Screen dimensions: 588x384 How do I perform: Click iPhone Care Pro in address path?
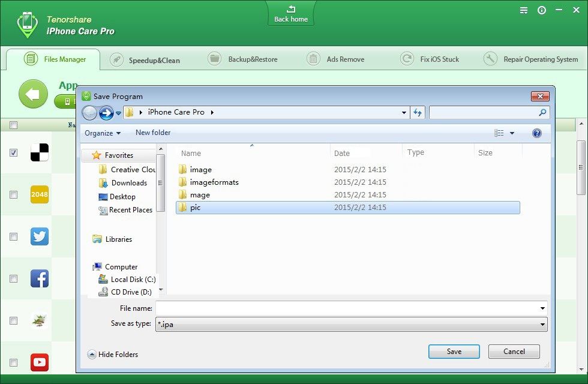click(176, 112)
